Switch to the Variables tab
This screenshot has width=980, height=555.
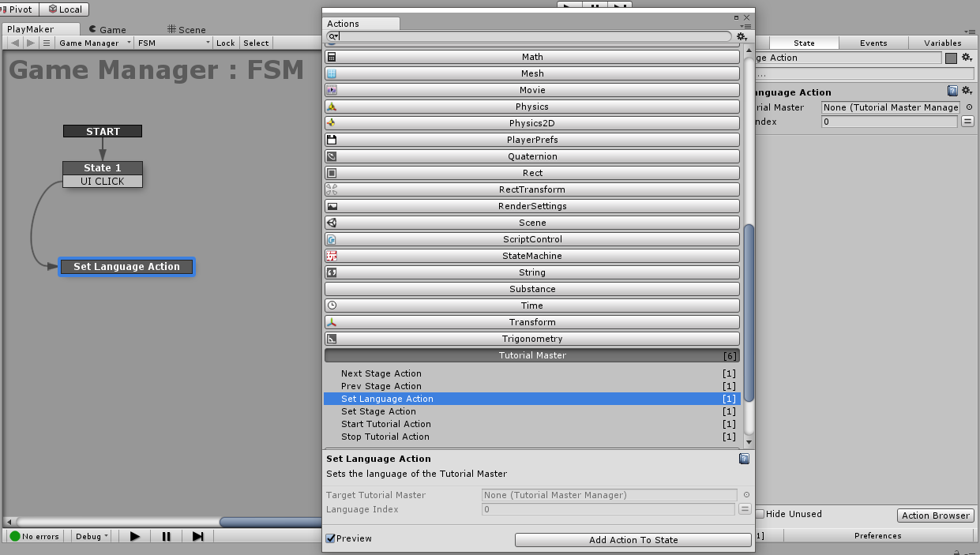942,43
